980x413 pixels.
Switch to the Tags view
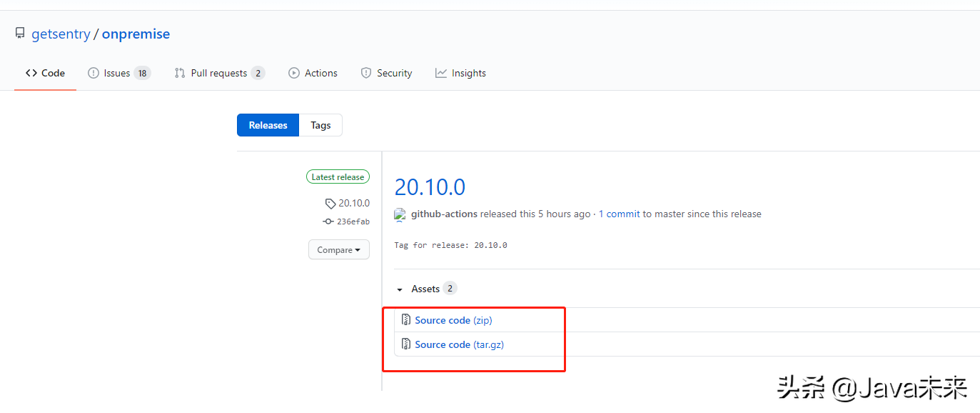(320, 125)
